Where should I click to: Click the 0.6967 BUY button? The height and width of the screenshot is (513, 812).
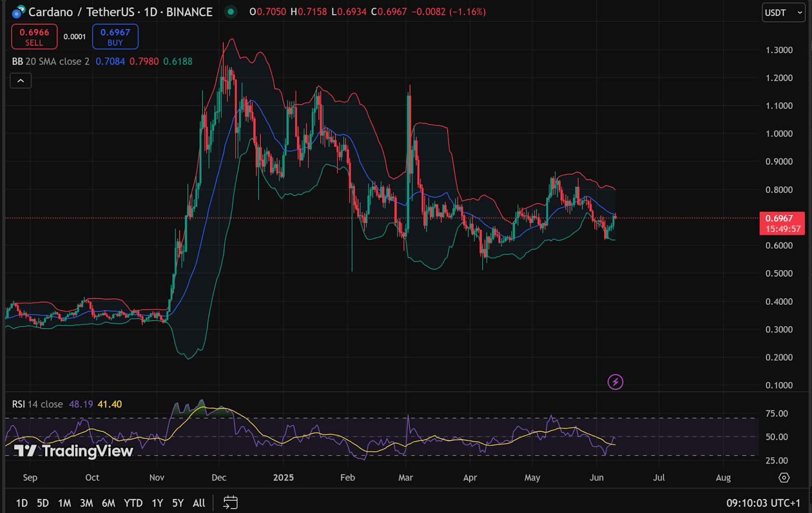tap(115, 37)
